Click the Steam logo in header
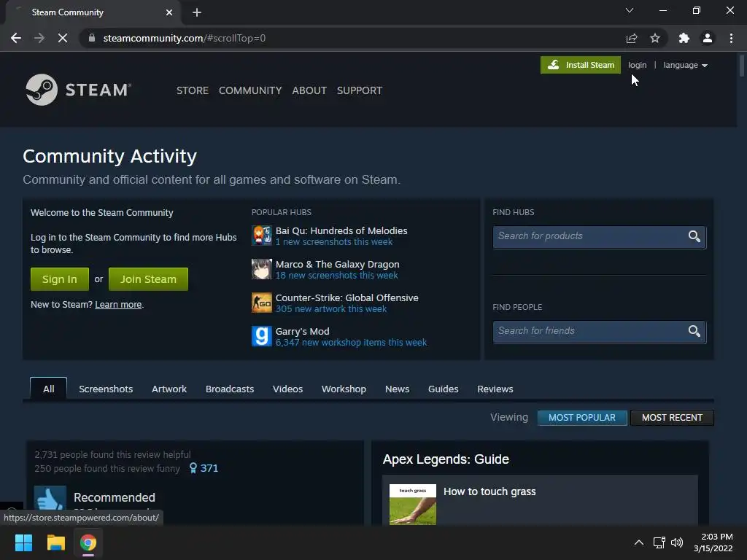This screenshot has height=560, width=747. click(78, 90)
